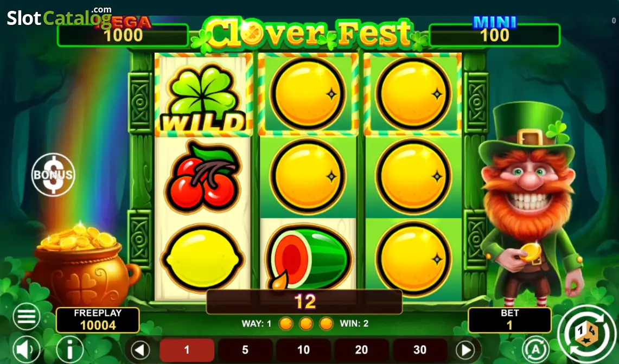
Task: Show previous bet values with left arrow
Action: [140, 350]
